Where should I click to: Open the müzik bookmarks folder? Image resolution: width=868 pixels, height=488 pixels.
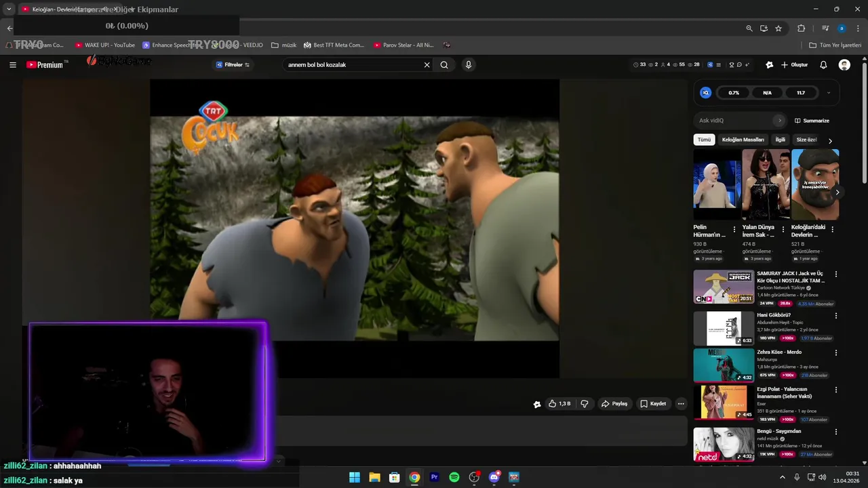[284, 45]
